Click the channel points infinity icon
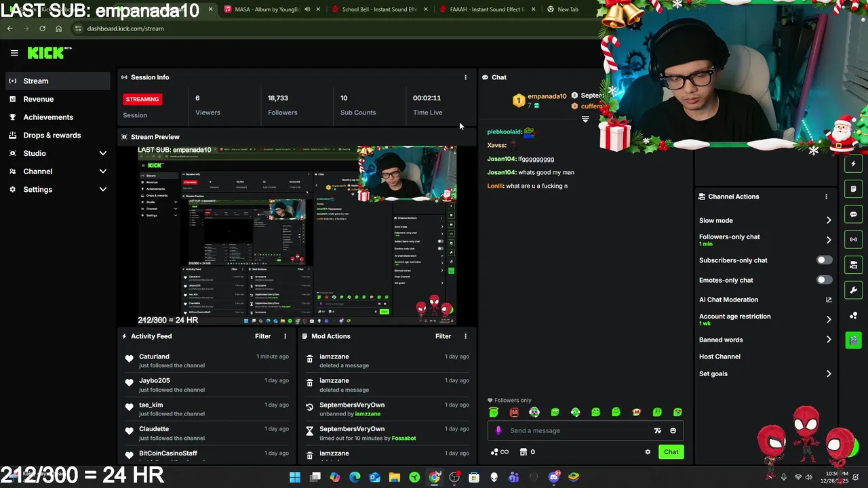Image resolution: width=868 pixels, height=488 pixels. (499, 452)
